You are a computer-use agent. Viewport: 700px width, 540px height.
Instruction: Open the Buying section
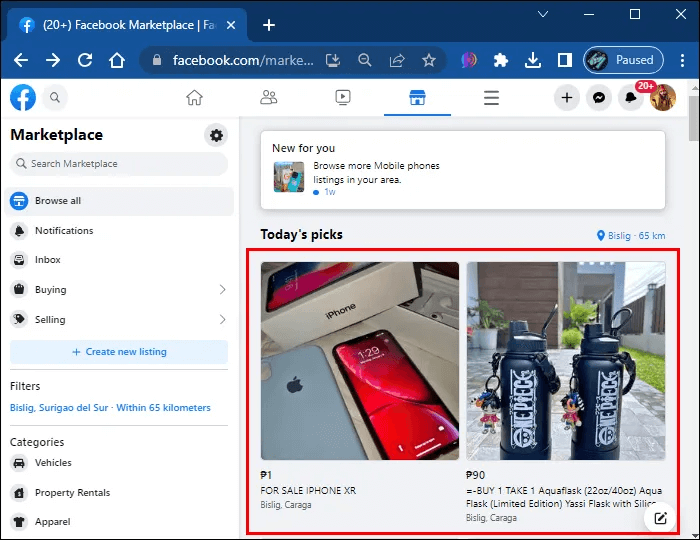(x=119, y=290)
